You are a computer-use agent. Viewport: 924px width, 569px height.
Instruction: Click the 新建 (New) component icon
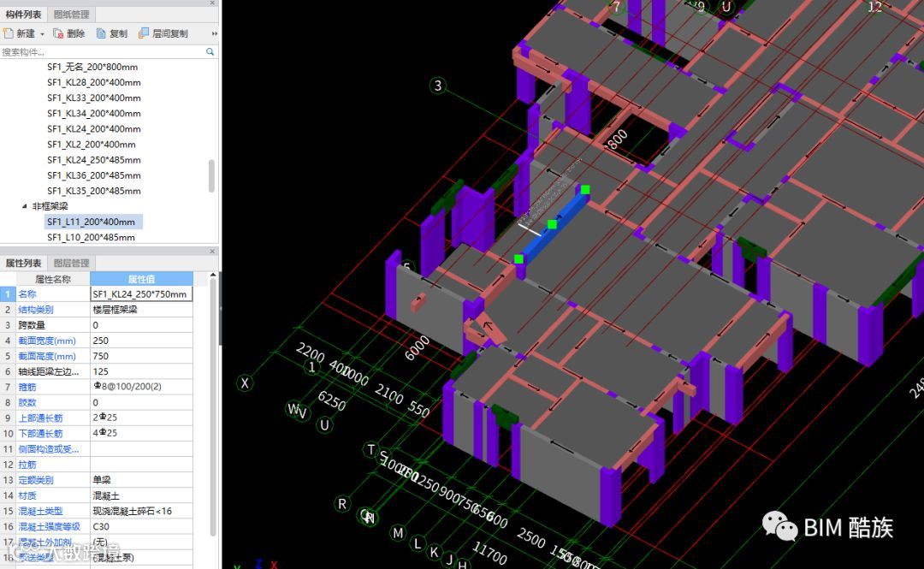tap(9, 33)
